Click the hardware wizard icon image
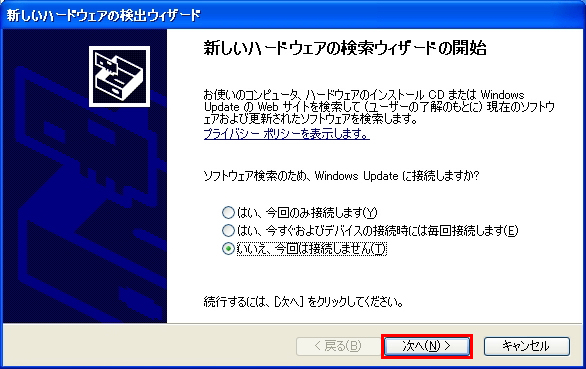This screenshot has width=586, height=369. click(x=120, y=77)
